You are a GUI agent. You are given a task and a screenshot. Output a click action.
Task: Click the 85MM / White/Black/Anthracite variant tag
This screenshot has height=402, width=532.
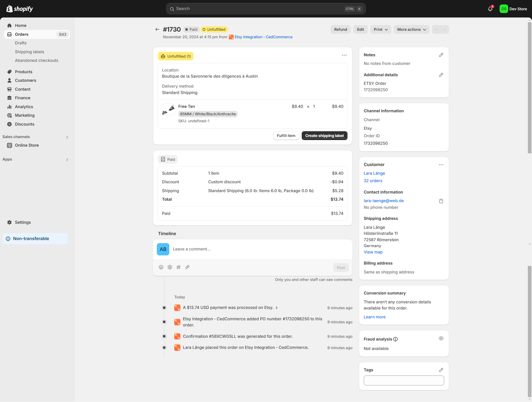tap(208, 114)
